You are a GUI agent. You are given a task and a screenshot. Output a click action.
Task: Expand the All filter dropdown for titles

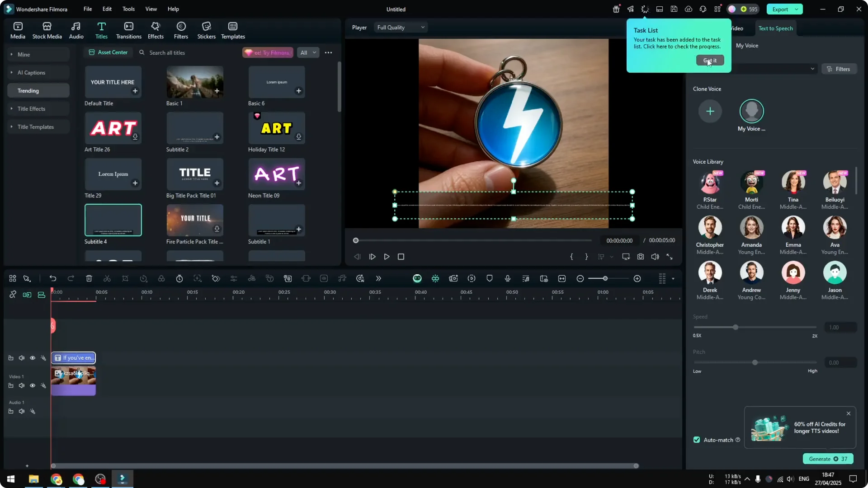click(x=308, y=52)
